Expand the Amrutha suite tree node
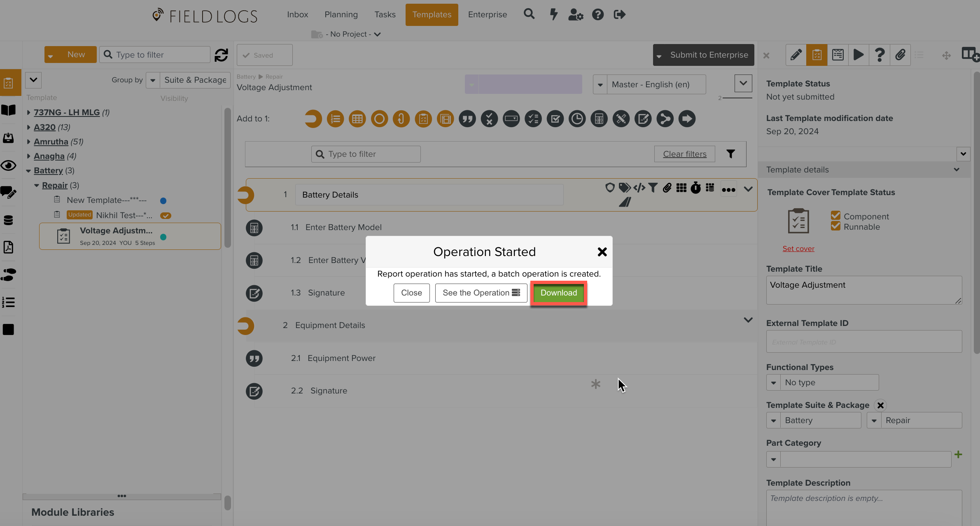980x526 pixels. (x=28, y=142)
